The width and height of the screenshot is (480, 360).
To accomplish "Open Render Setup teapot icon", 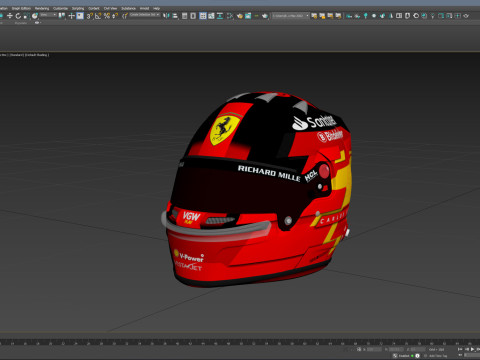I will click(240, 16).
